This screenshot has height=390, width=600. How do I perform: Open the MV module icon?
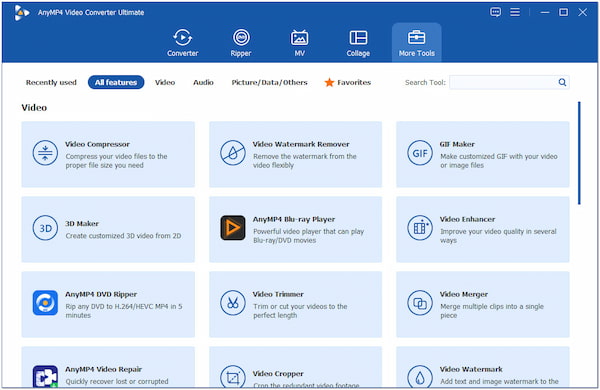[299, 38]
